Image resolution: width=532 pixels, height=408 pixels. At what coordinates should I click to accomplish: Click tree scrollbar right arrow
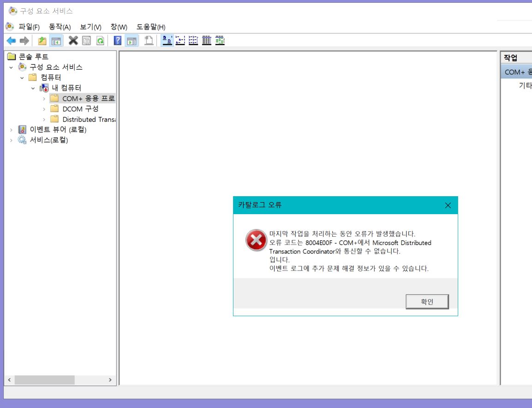[110, 380]
